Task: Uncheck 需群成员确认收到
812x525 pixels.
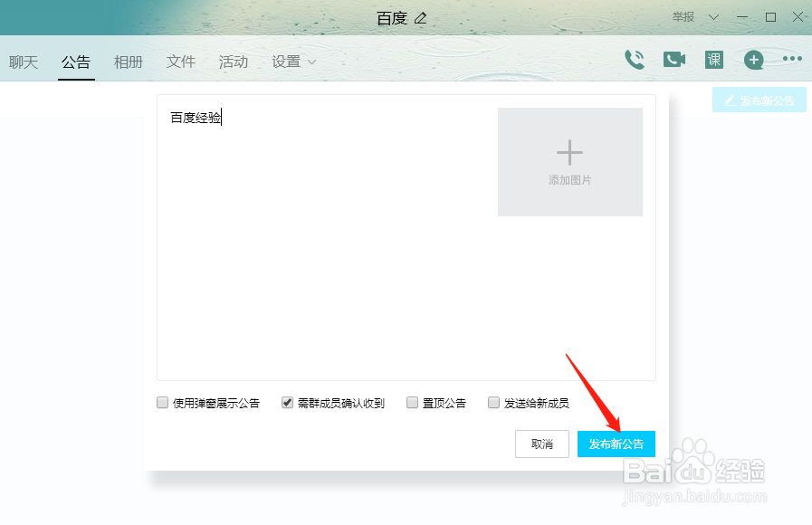Action: click(x=287, y=402)
